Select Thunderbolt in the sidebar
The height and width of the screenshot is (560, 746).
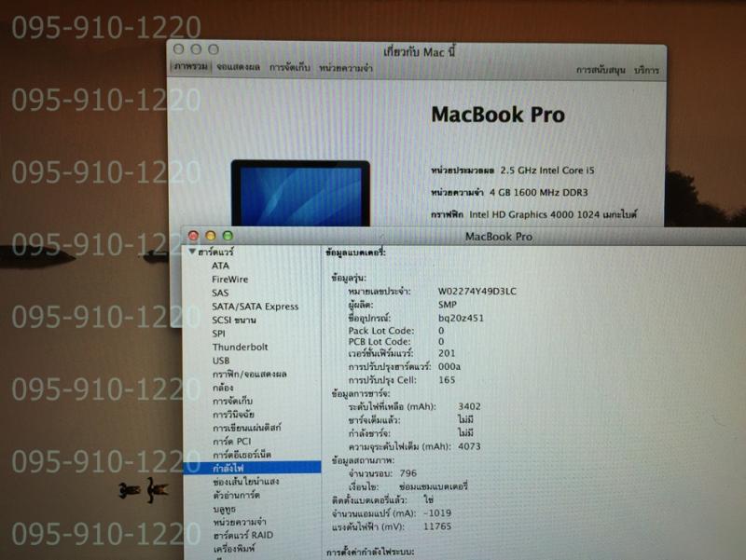[x=241, y=347]
